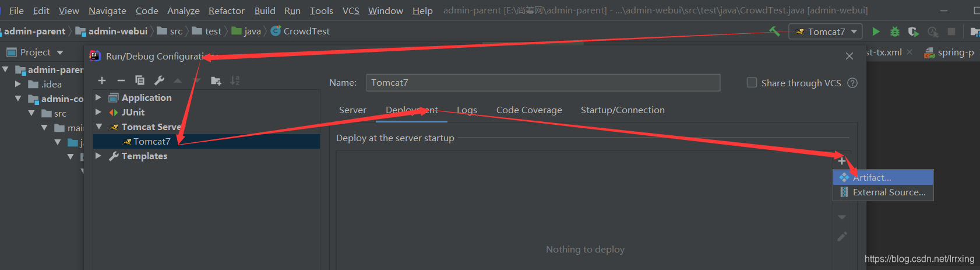Open the Help menu

pyautogui.click(x=422, y=10)
